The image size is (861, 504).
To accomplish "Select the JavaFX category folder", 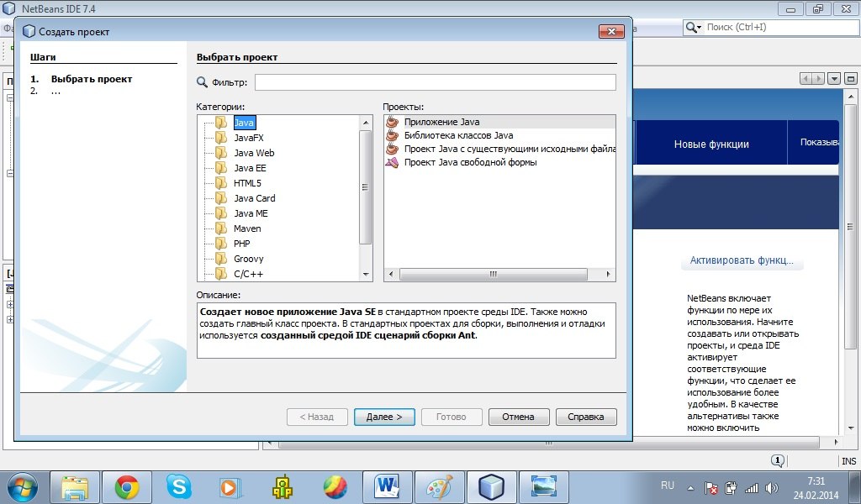I will (x=248, y=138).
